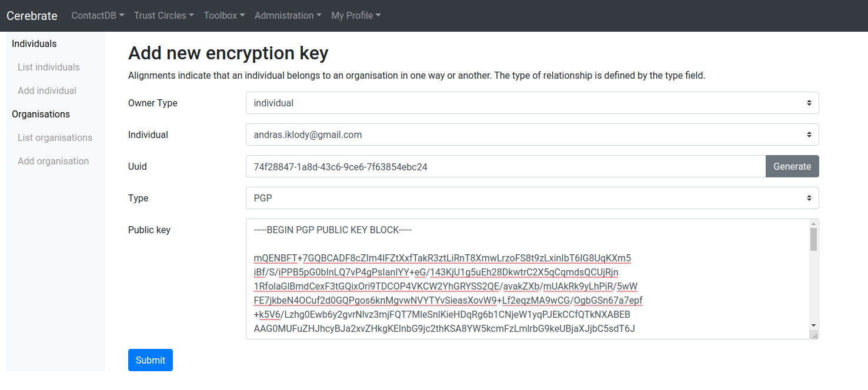The height and width of the screenshot is (390, 868).
Task: Navigate to Add organisation
Action: point(53,161)
